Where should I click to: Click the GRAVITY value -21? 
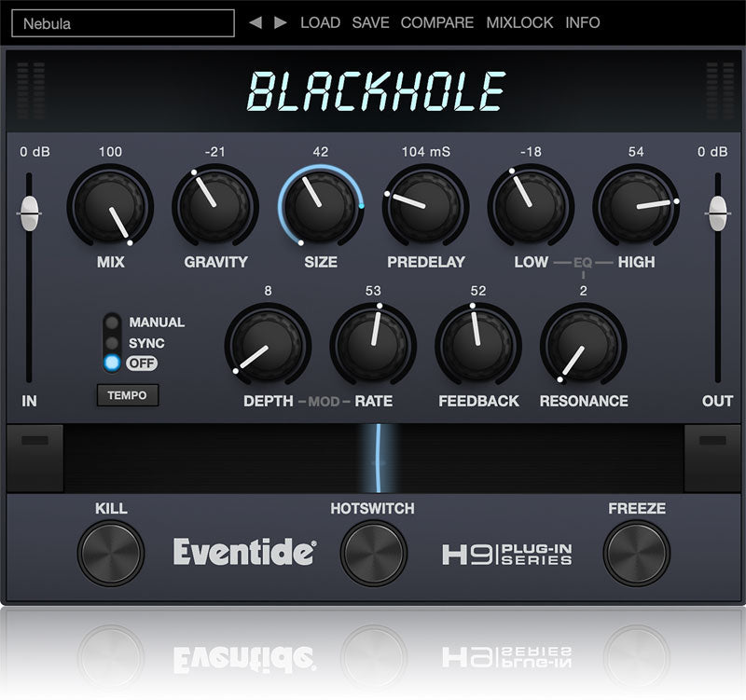[215, 152]
